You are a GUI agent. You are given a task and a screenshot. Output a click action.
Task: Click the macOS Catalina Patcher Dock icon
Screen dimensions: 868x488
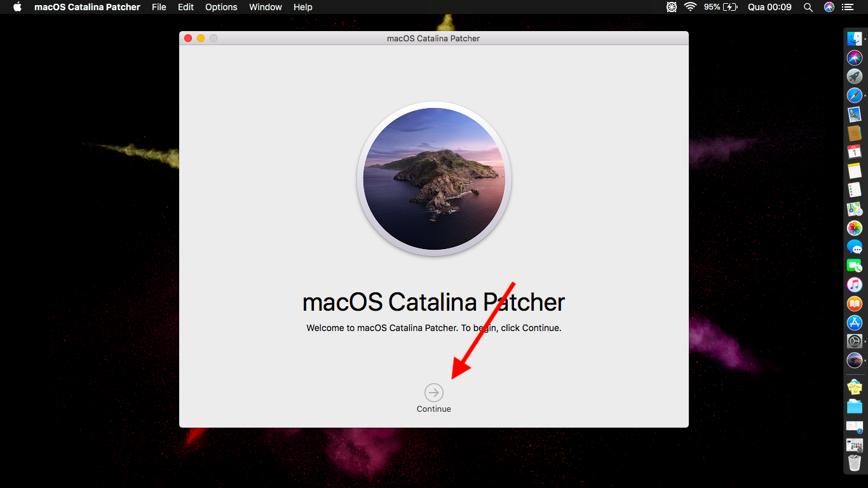[x=855, y=360]
